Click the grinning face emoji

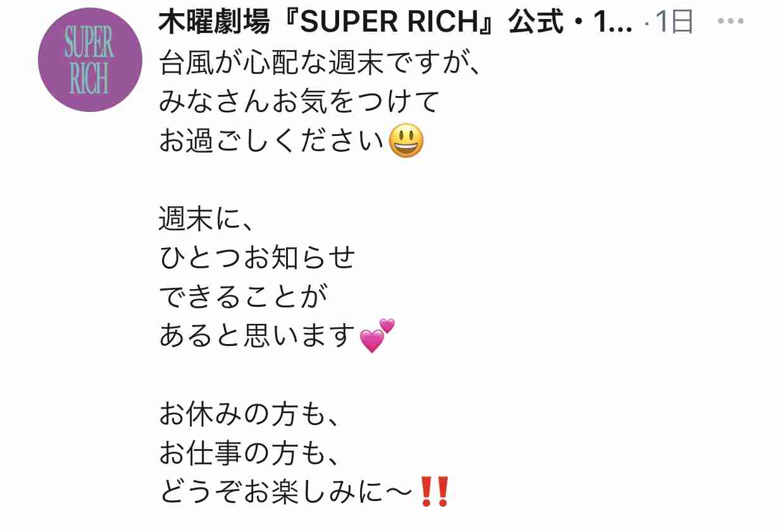(406, 140)
